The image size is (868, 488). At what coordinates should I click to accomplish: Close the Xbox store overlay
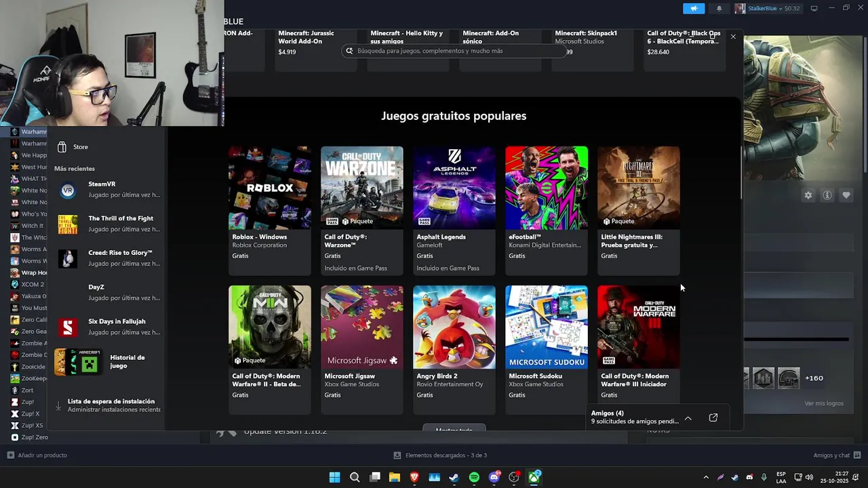pyautogui.click(x=733, y=37)
